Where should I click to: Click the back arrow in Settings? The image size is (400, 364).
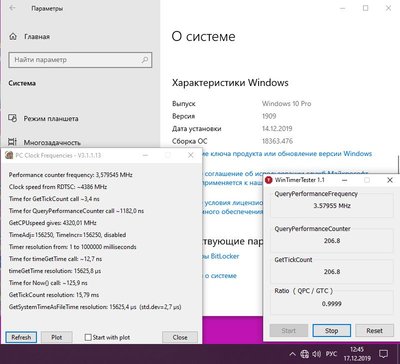click(13, 8)
